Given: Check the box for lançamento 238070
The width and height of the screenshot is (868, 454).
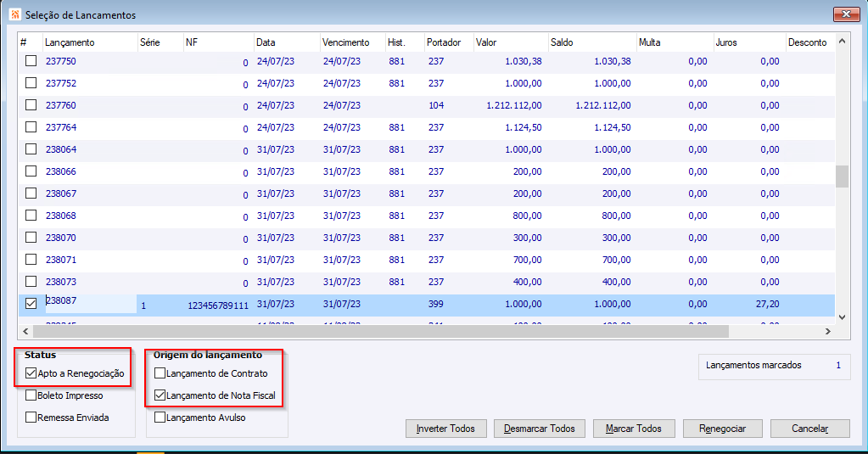Looking at the screenshot, I should point(31,238).
